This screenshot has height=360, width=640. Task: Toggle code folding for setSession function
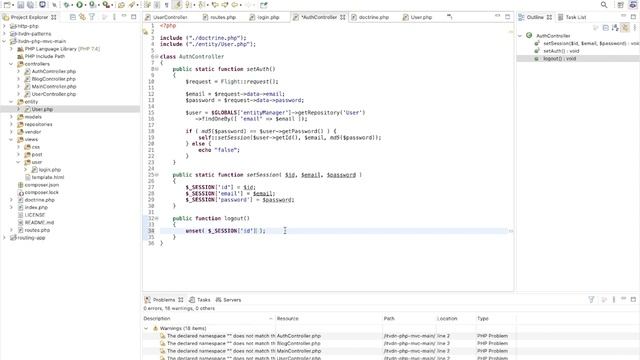click(x=157, y=175)
